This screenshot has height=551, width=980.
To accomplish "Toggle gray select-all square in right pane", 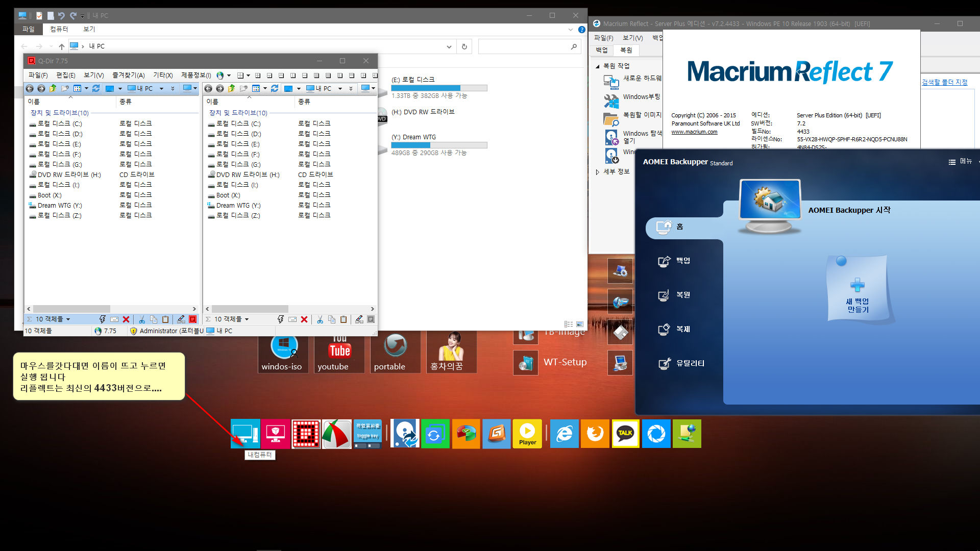I will 371,319.
